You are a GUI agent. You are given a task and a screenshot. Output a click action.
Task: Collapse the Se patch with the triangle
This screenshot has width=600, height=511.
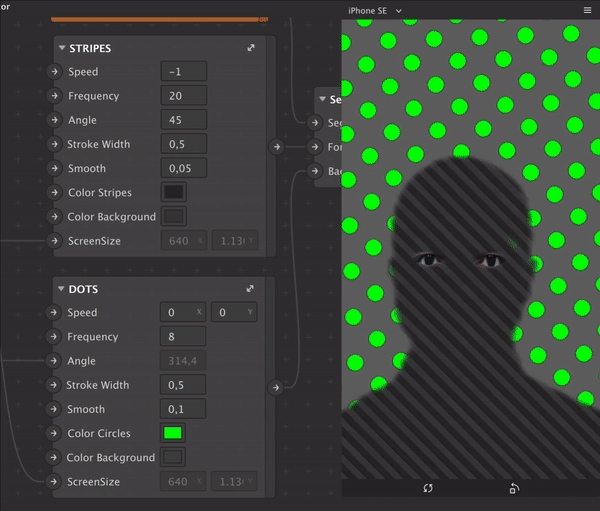[x=323, y=99]
